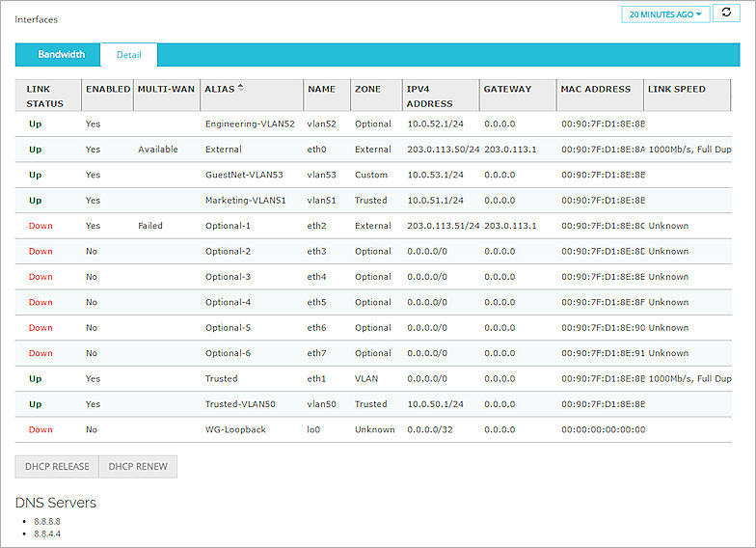Click the Interfaces page title
The width and height of the screenshot is (756, 548).
(x=37, y=19)
